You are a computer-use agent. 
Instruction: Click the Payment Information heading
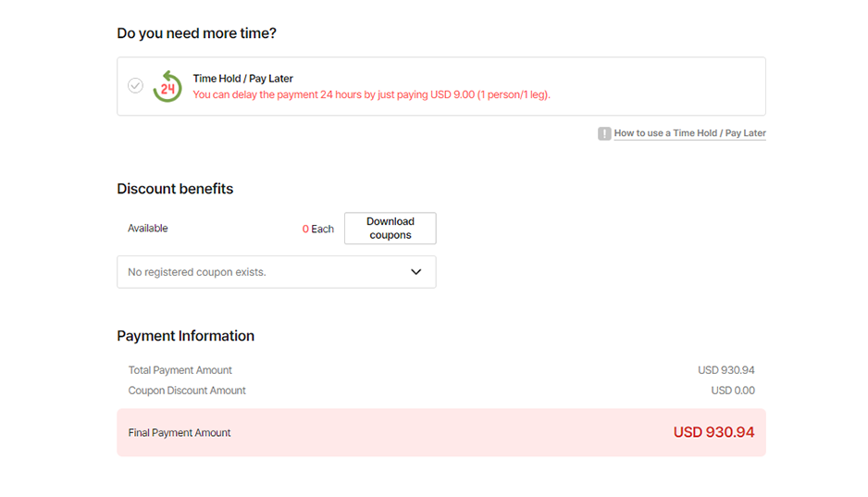click(185, 336)
